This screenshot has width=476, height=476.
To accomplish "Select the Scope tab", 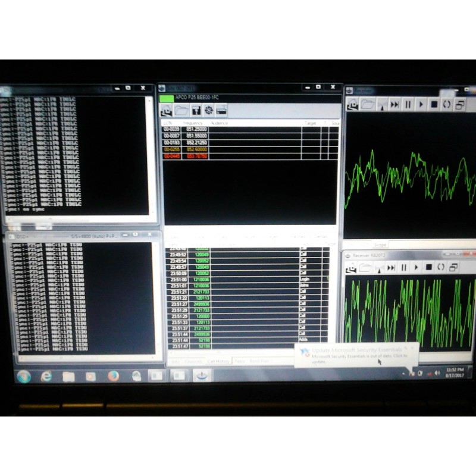I will (380, 245).
